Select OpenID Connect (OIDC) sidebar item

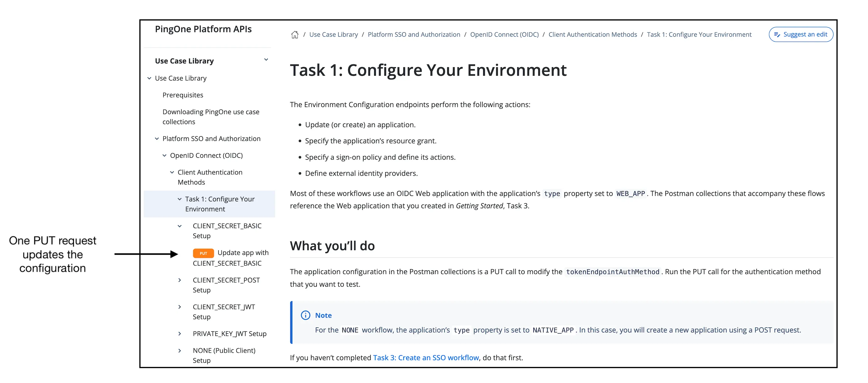[x=206, y=155]
